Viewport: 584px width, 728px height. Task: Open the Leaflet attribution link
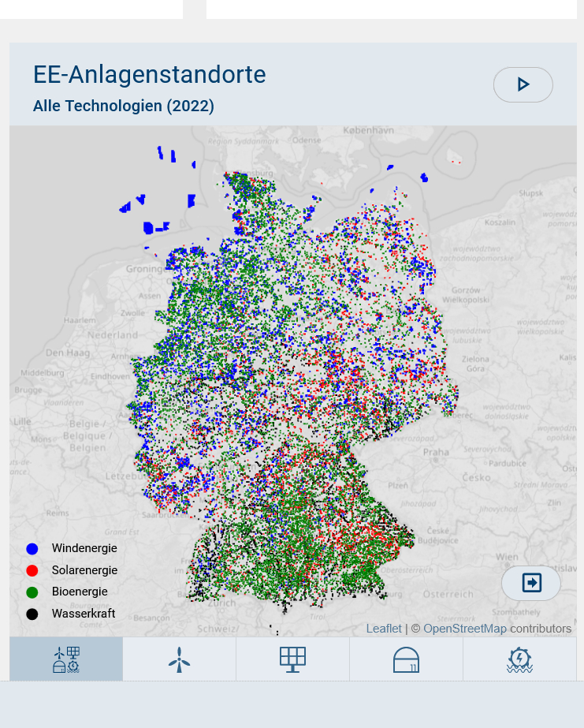point(384,629)
